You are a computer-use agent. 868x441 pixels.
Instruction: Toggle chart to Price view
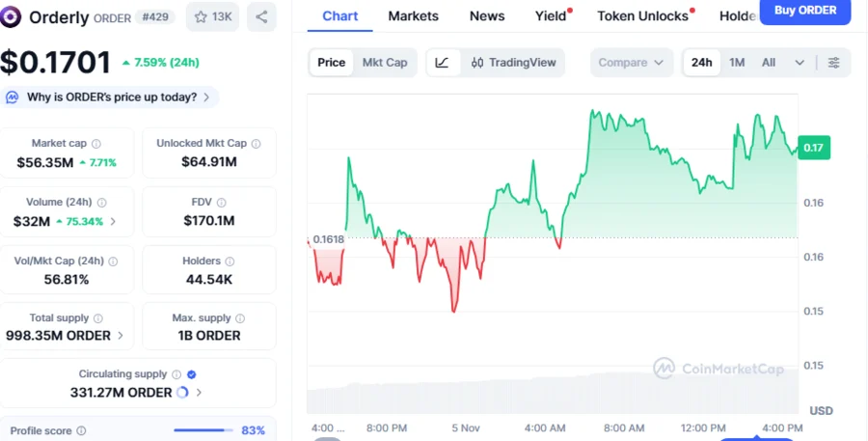pyautogui.click(x=331, y=63)
